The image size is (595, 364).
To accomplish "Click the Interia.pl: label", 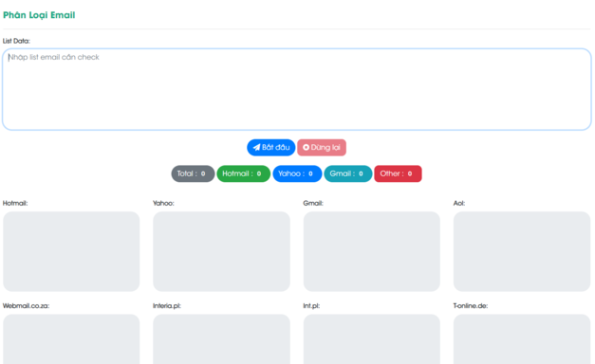I will [x=167, y=305].
